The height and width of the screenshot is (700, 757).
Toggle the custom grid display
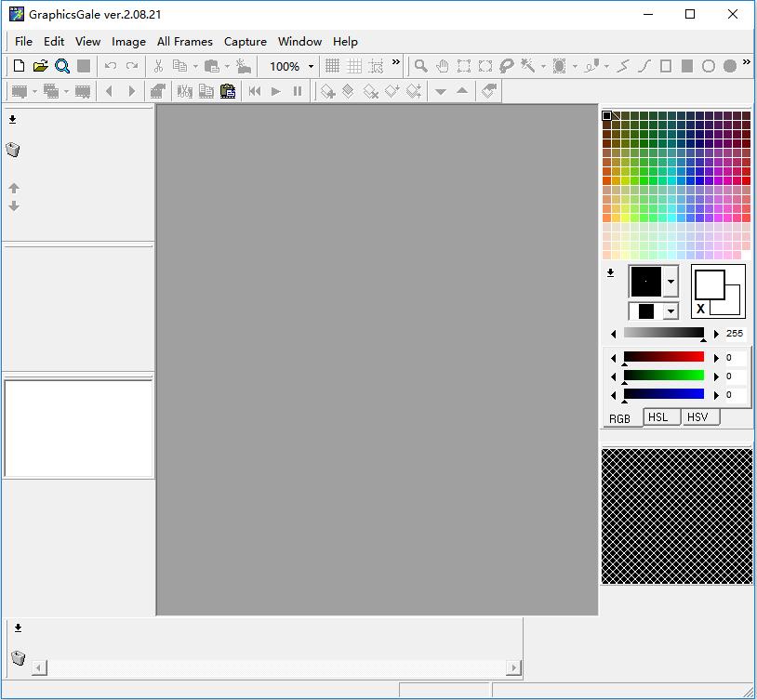point(354,66)
